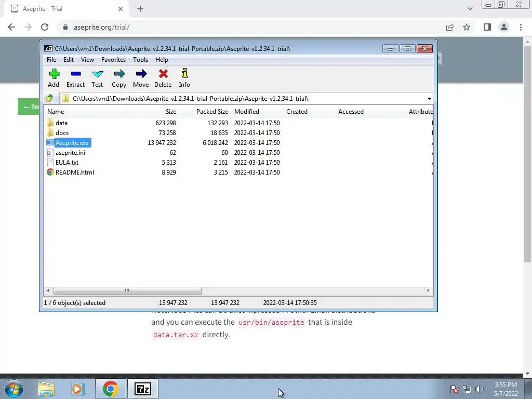Click Aseprite.exe size 13 947 232

(x=162, y=142)
